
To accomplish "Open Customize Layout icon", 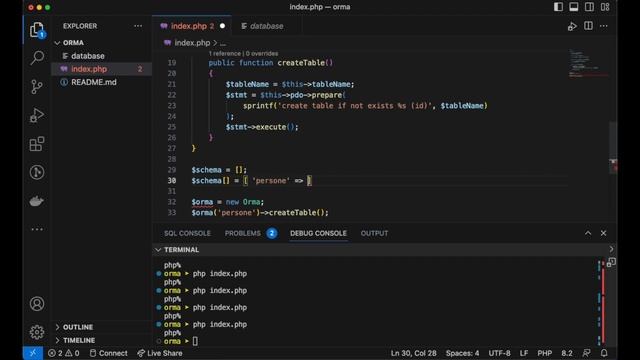I will pos(605,7).
